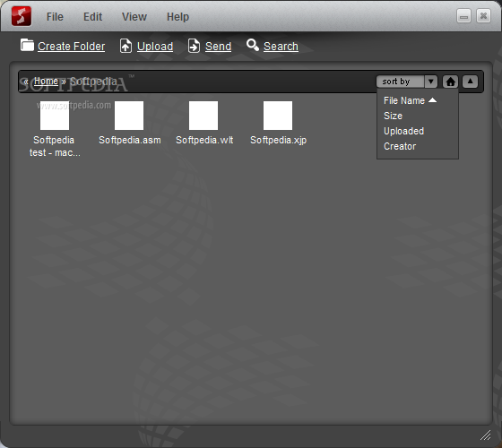Click the sort by dropdown arrow
The height and width of the screenshot is (448, 502).
431,82
